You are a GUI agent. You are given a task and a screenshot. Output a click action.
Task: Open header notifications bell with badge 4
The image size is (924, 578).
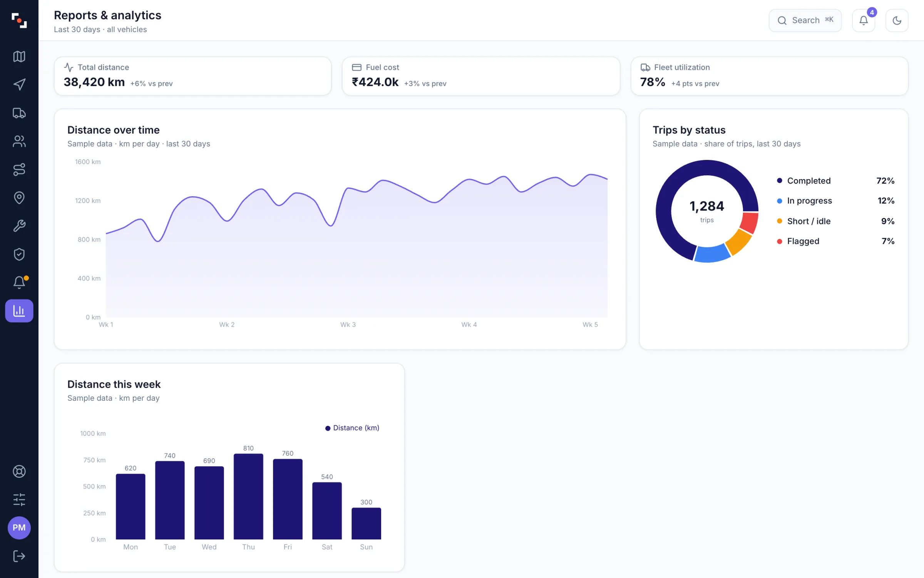tap(864, 20)
